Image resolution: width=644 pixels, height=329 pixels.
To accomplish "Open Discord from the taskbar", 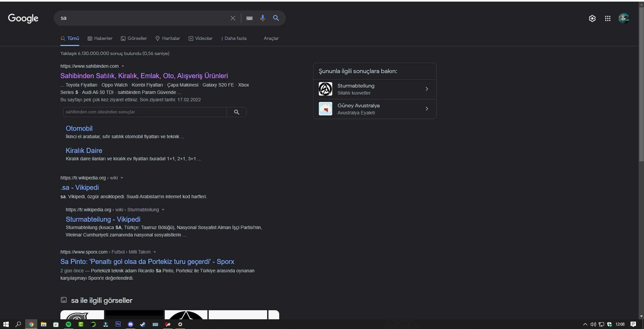I will click(131, 324).
